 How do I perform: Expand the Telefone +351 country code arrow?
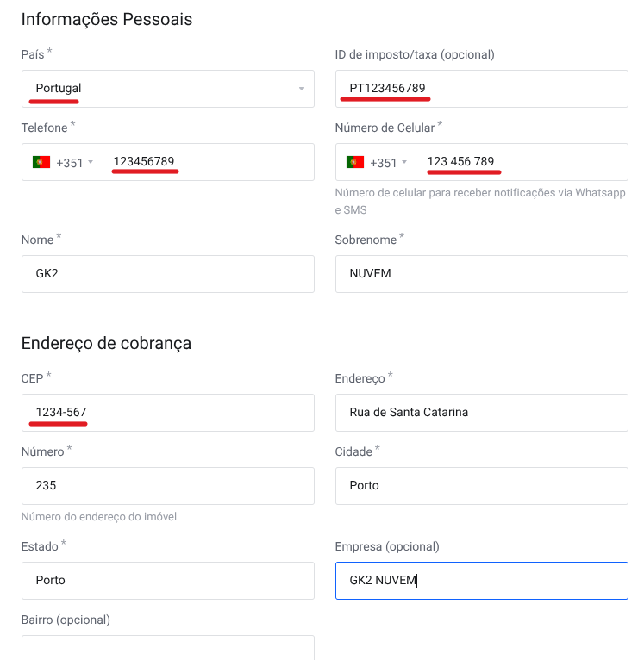91,162
